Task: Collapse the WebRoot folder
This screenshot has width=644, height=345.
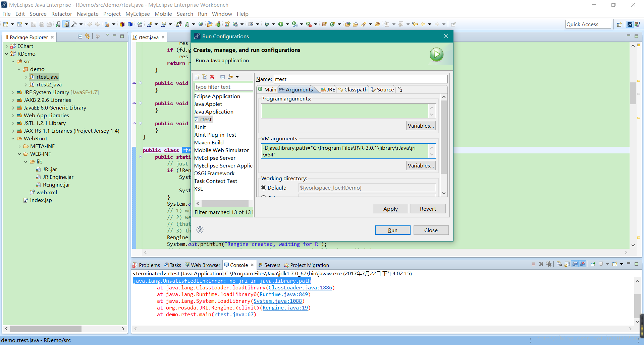Action: (x=13, y=139)
